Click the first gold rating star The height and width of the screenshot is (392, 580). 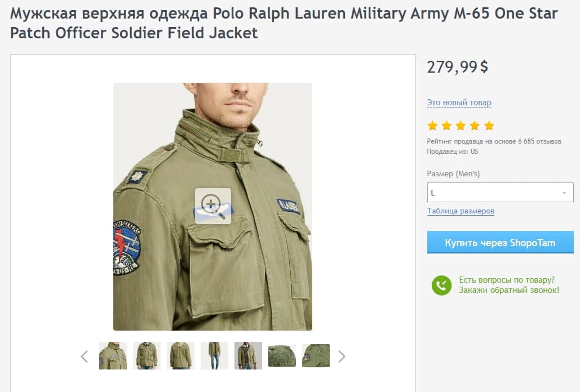pos(432,126)
